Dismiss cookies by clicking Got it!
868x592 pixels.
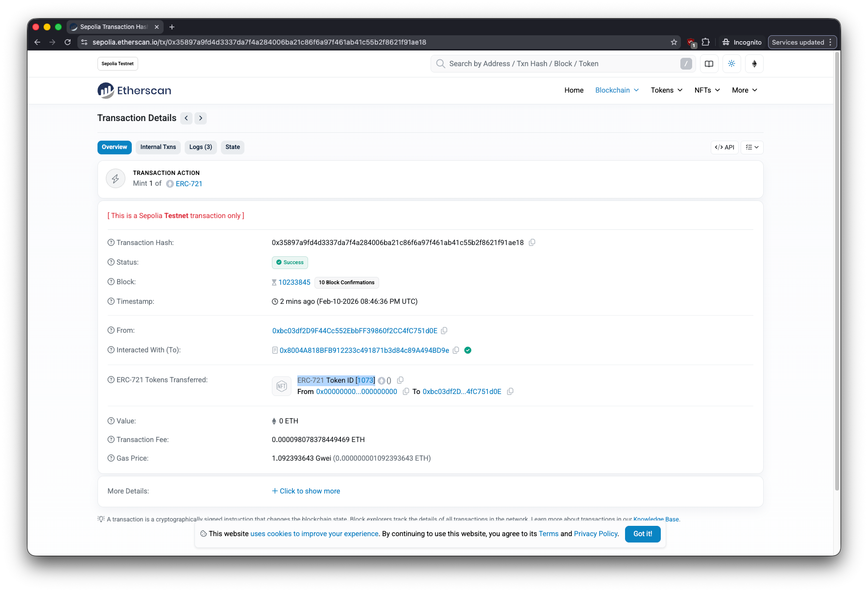click(x=642, y=534)
